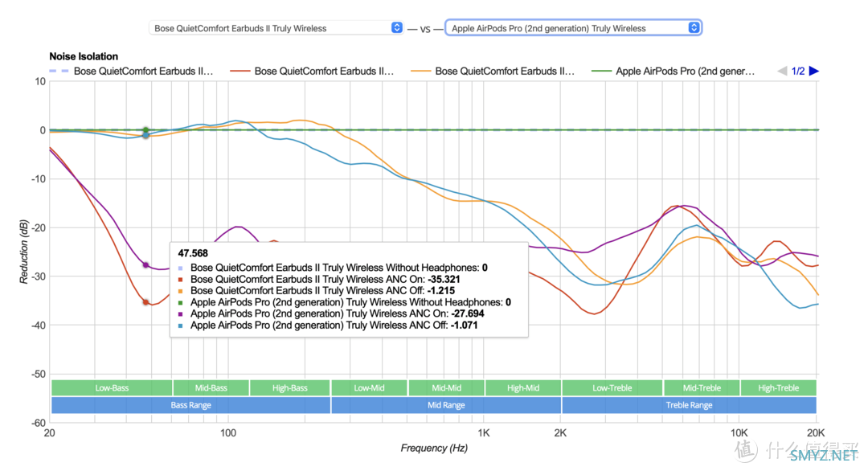Viewport: 868px width, 471px height.
Task: Click the blue arrows of the AirPods selector
Action: tap(694, 27)
